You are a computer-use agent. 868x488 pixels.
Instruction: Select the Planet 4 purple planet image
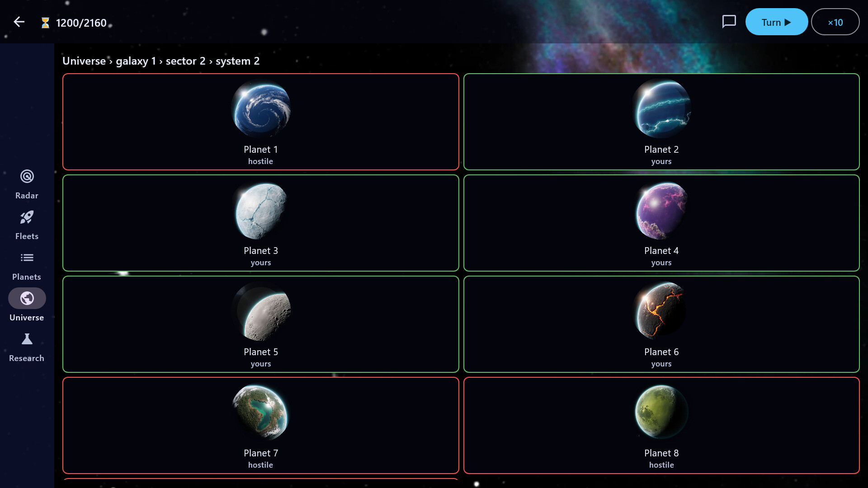click(x=661, y=210)
